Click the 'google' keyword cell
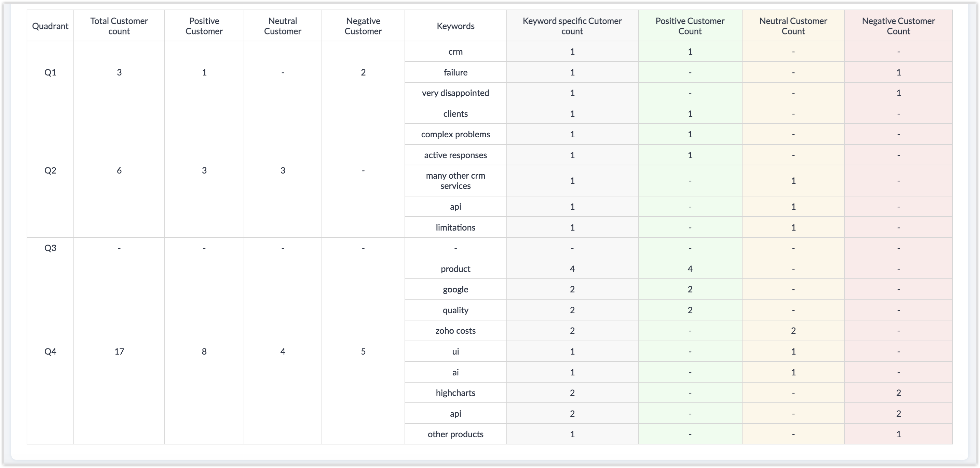 (x=455, y=289)
